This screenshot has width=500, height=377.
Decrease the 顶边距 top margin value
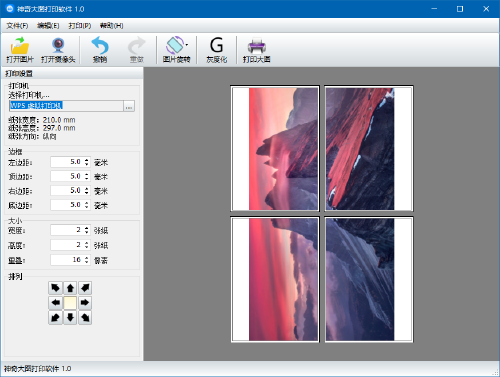pos(87,179)
